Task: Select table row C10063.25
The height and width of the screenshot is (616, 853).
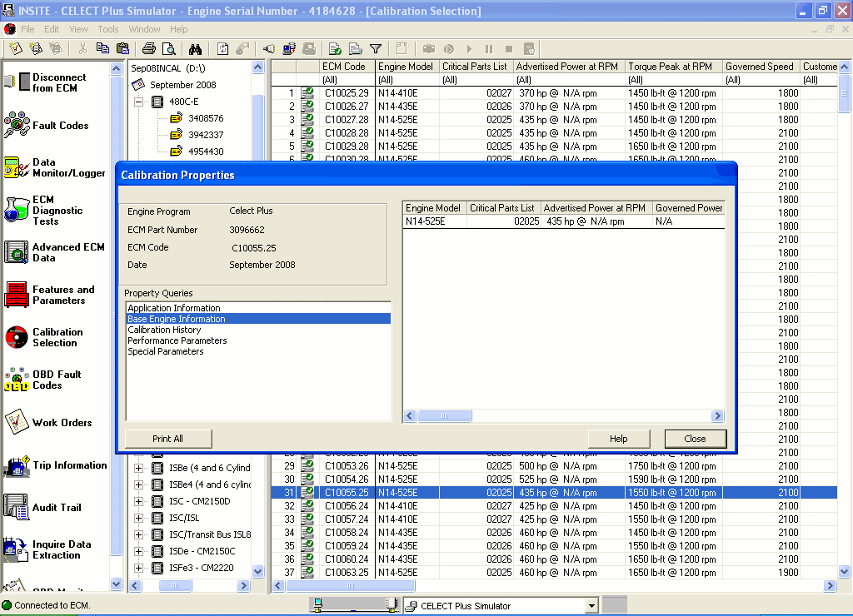Action: coord(554,573)
